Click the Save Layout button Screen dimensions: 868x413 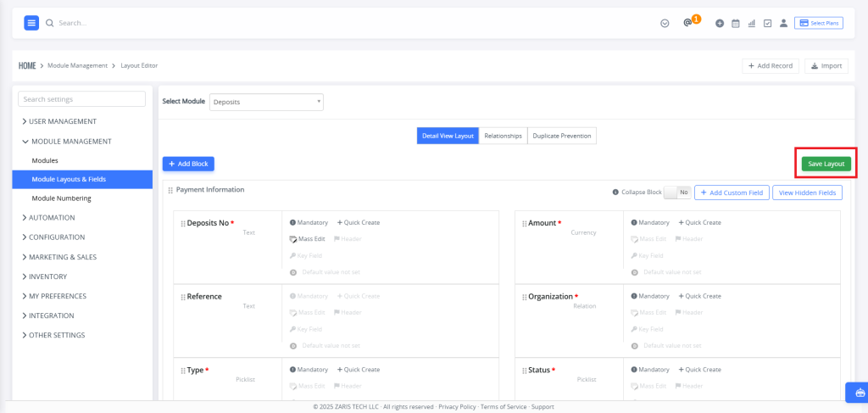826,164
